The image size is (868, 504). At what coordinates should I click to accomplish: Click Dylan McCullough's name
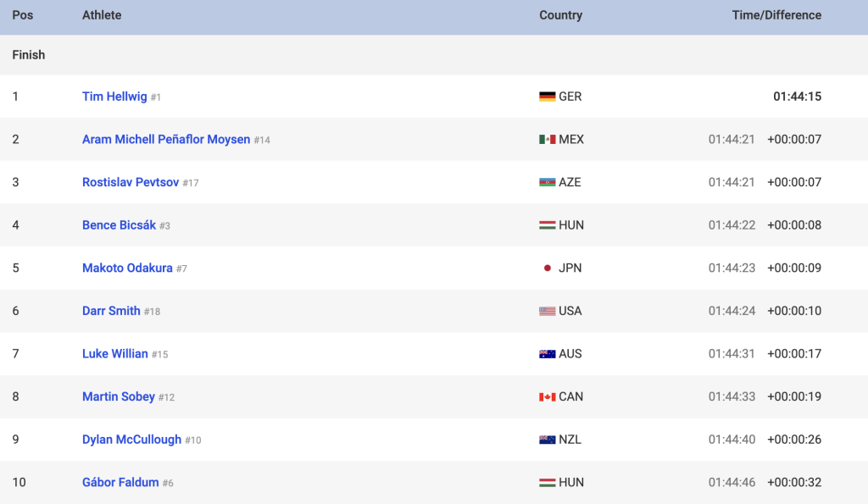[131, 440]
